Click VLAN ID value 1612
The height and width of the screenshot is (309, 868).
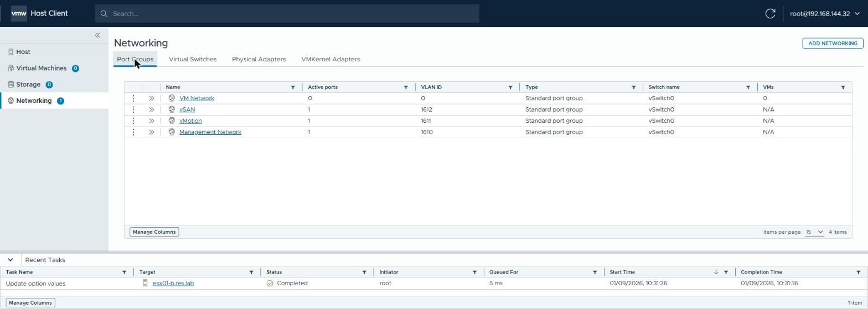[427, 109]
